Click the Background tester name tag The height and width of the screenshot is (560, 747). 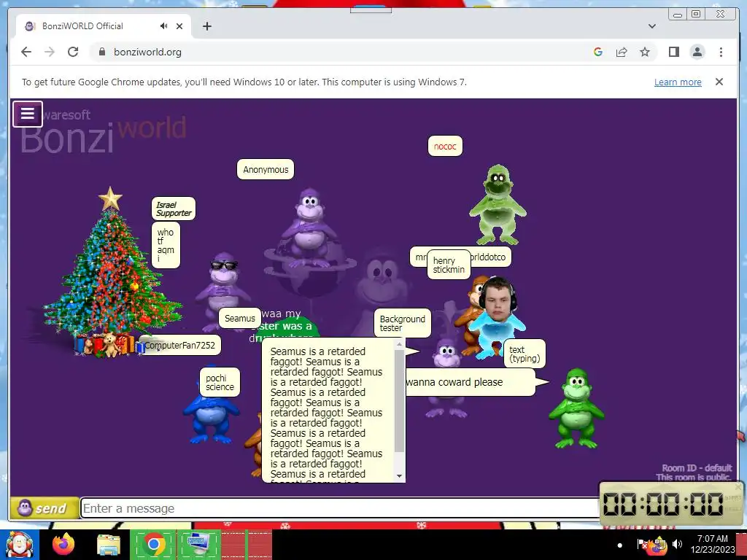point(403,323)
